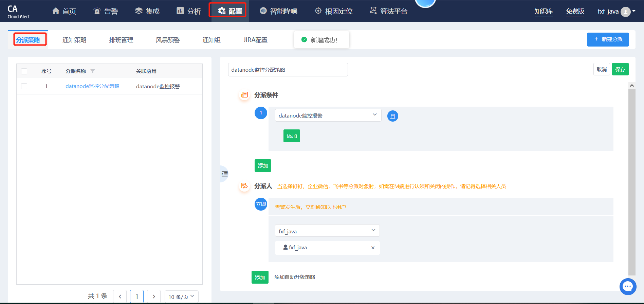Click the orange assignee hint about 钉钉

tap(391, 186)
